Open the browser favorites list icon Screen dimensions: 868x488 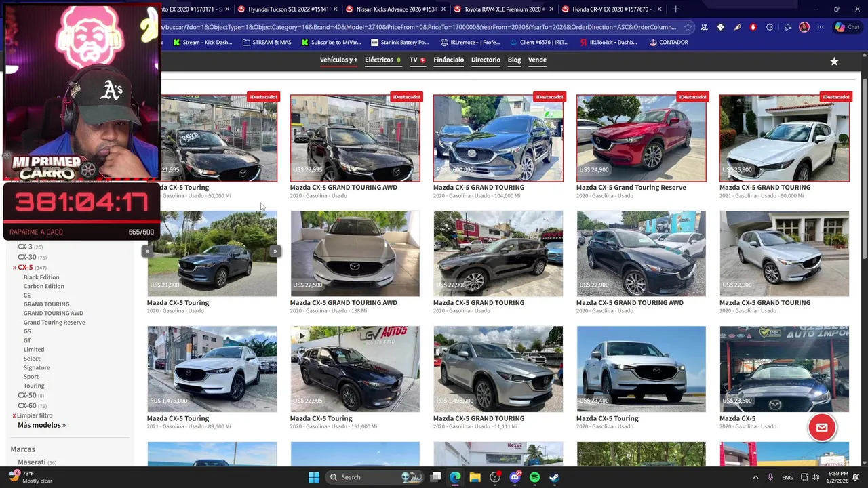788,27
